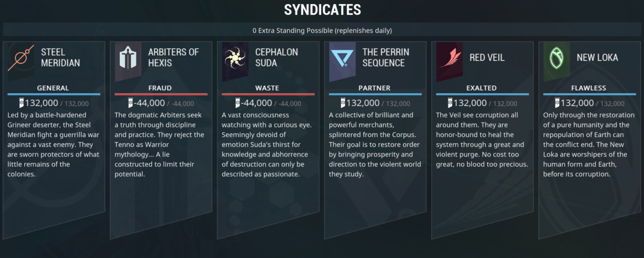Click the SYNDICATES heading at the top
The width and height of the screenshot is (644, 258).
click(322, 9)
